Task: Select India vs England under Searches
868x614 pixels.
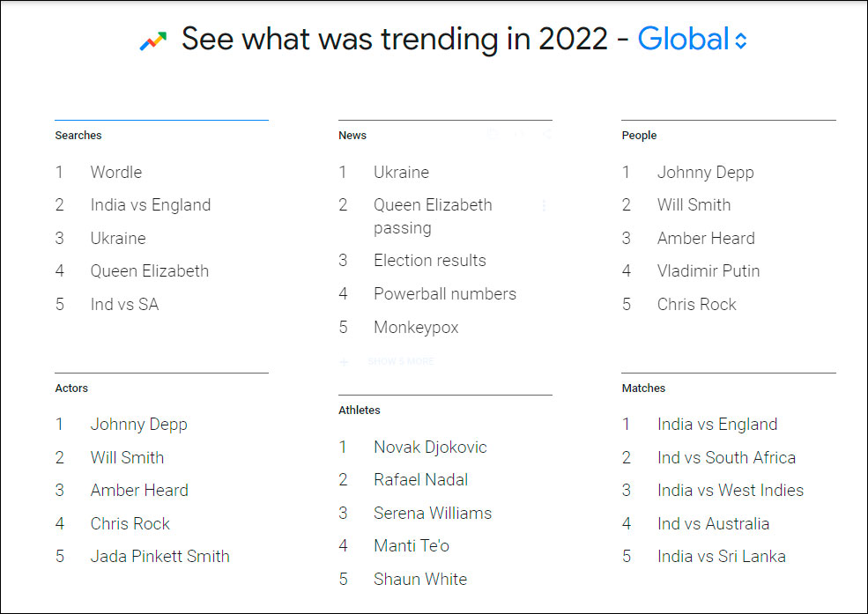Action: click(150, 205)
